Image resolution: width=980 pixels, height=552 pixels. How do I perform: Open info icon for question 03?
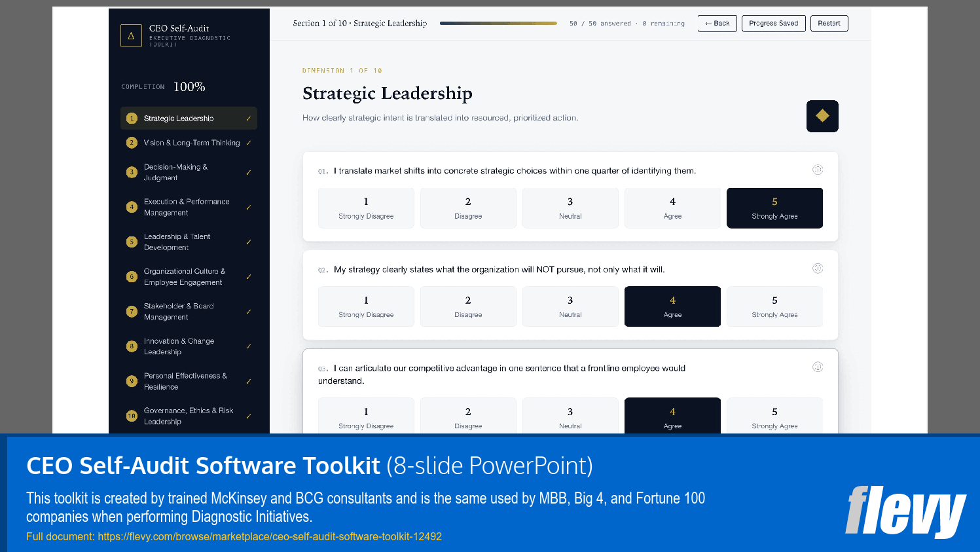pos(818,367)
